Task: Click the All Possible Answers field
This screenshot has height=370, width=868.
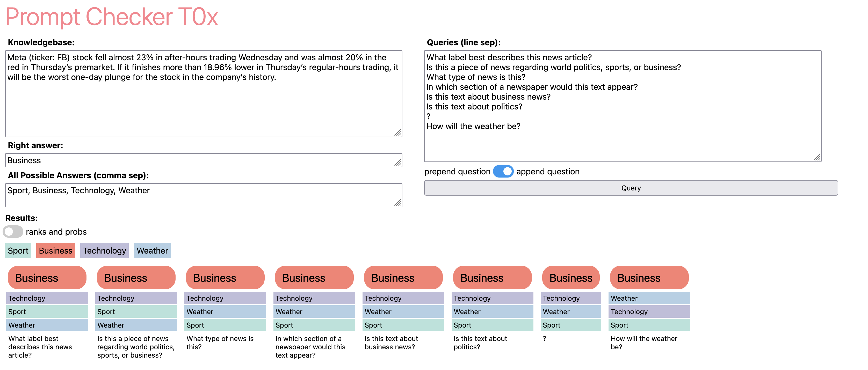Action: (x=204, y=195)
